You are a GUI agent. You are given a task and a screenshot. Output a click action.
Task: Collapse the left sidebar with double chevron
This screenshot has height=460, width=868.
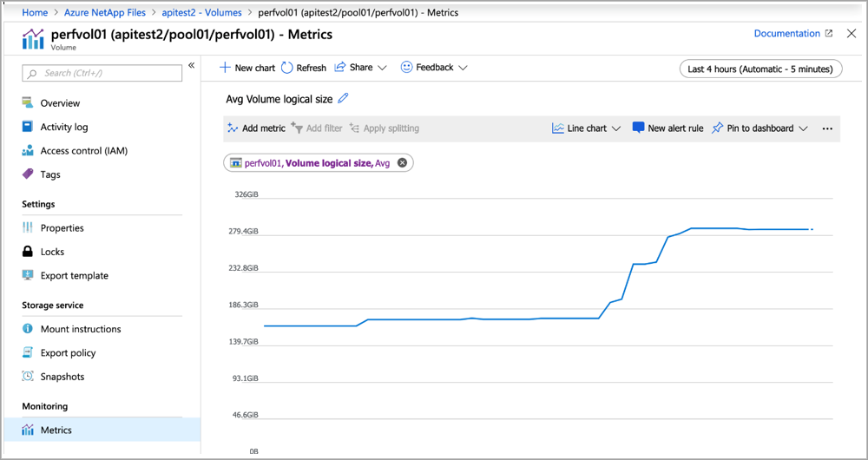coord(192,66)
